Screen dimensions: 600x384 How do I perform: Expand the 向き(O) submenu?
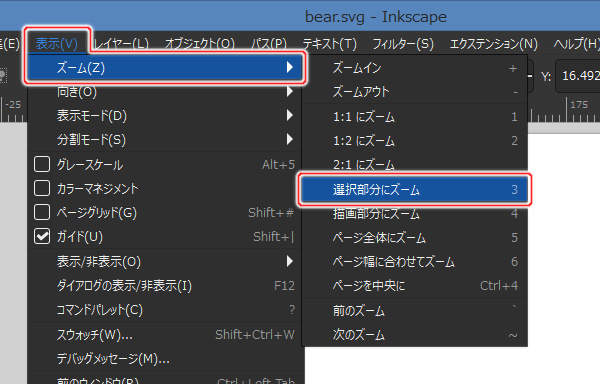165,92
